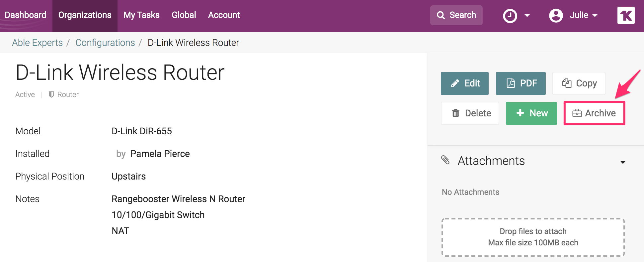Viewport: 644px width, 262px height.
Task: Click the clock recent-items icon
Action: coord(510,16)
